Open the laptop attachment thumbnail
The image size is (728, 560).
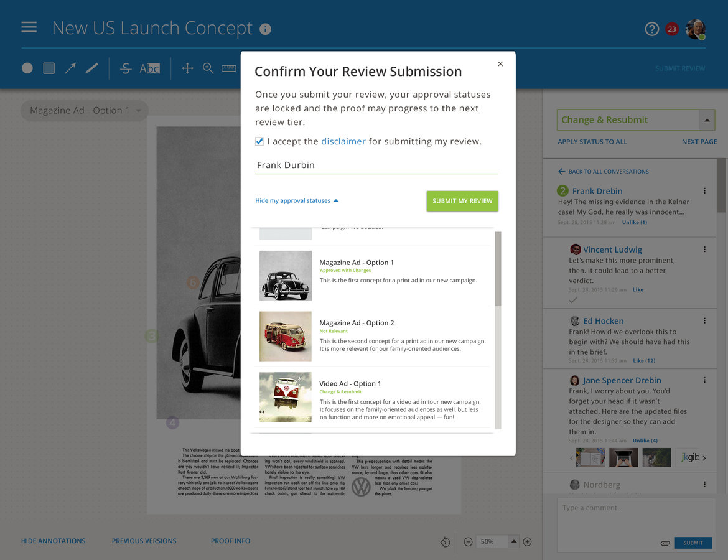(x=623, y=458)
